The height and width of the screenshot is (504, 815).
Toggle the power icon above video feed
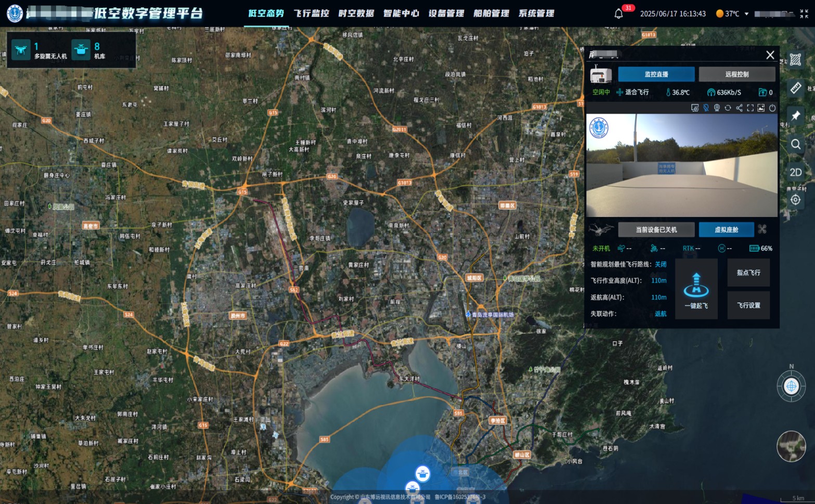772,108
